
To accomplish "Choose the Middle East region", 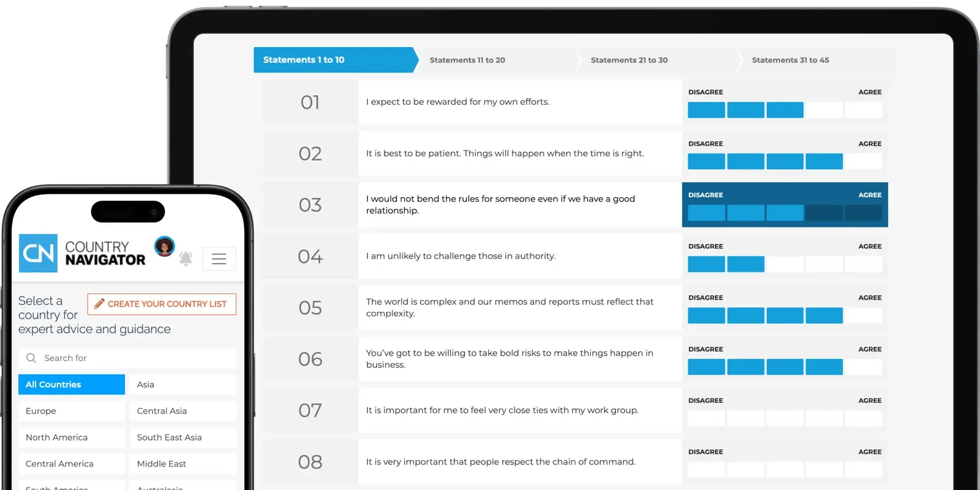I will pos(183,464).
